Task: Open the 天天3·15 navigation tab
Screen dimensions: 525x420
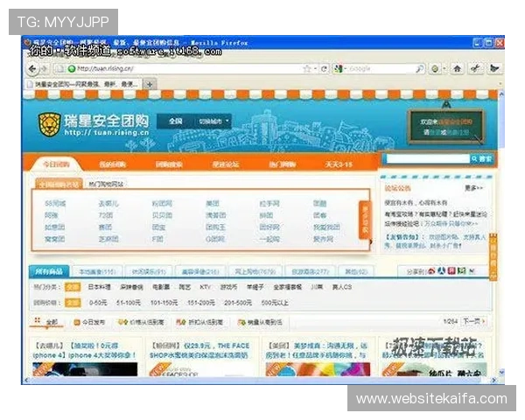Action: pyautogui.click(x=339, y=164)
